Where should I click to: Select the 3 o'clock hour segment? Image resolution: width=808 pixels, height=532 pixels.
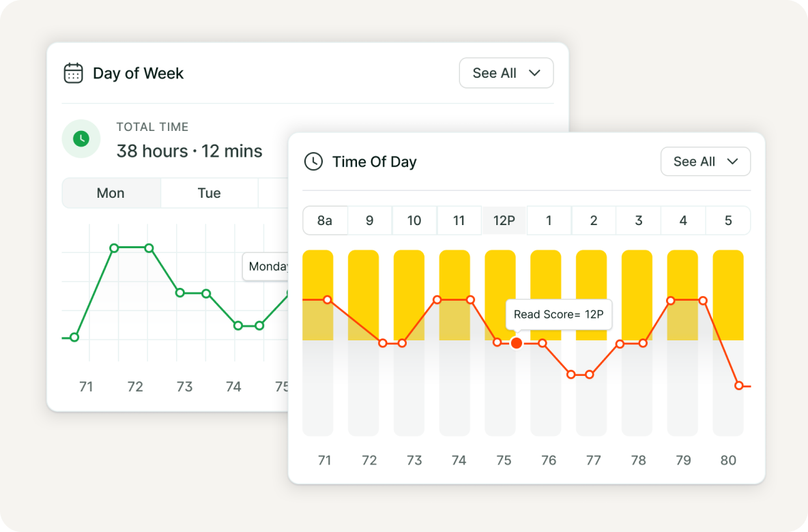tap(638, 220)
